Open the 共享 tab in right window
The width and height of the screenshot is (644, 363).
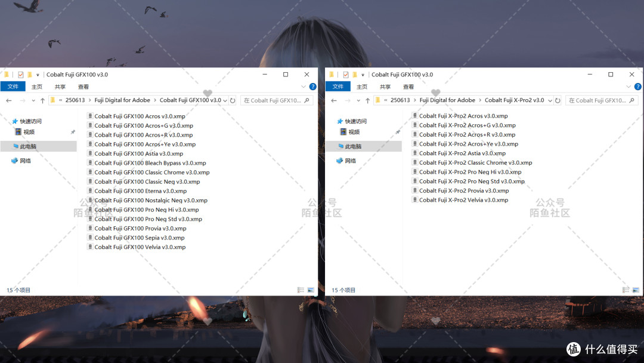pyautogui.click(x=385, y=87)
